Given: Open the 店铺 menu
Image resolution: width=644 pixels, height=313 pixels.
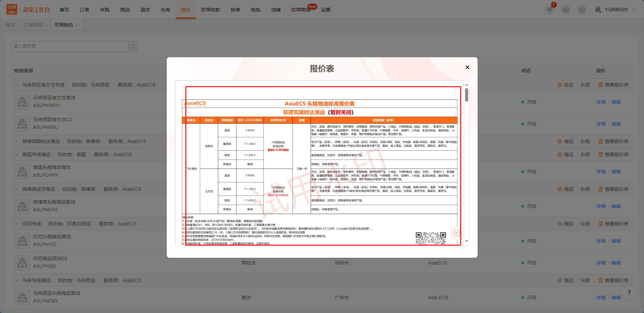Looking at the screenshot, I should pyautogui.click(x=276, y=10).
